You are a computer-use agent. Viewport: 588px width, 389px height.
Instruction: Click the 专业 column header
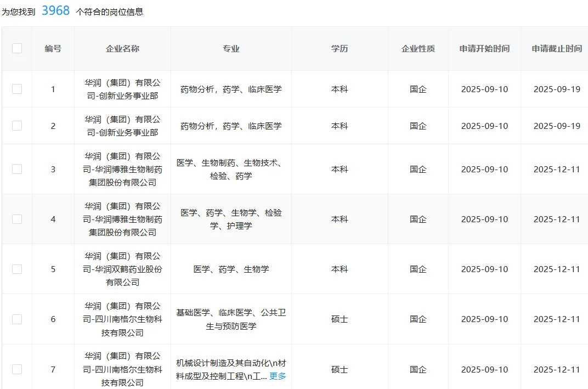coord(231,48)
